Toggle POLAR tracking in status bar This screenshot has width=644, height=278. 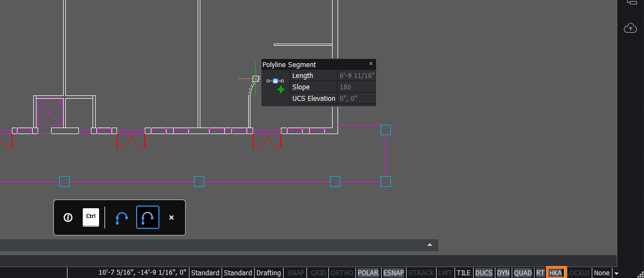pos(368,273)
